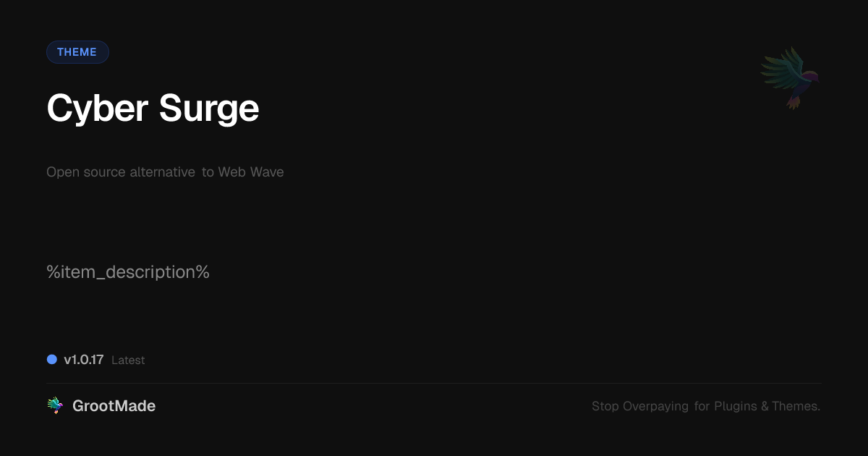
Task: Select the v1.0.17 version number
Action: [84, 360]
